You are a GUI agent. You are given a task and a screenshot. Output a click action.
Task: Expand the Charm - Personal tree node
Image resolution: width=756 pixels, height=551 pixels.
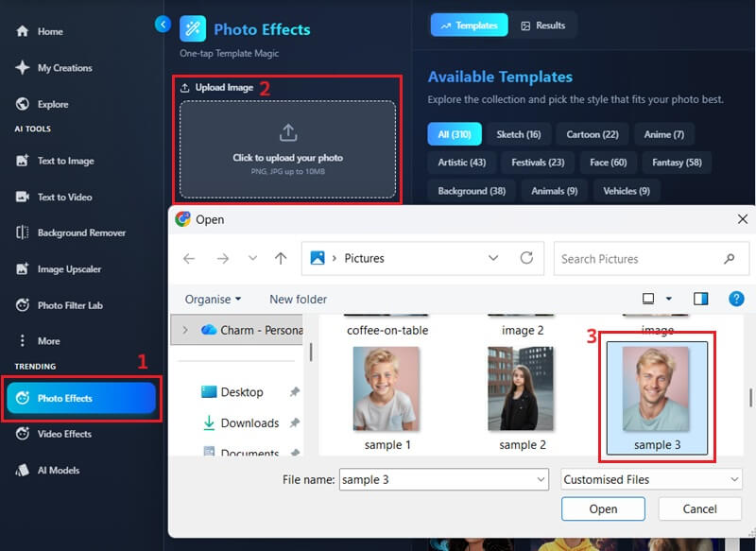(x=184, y=330)
